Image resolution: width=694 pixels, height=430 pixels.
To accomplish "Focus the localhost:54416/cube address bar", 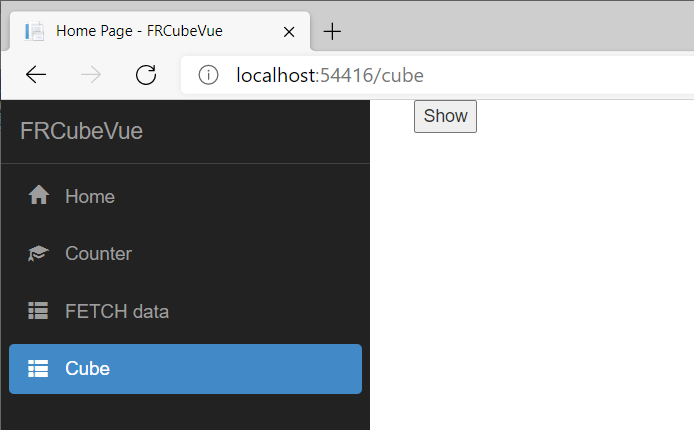I will 437,75.
